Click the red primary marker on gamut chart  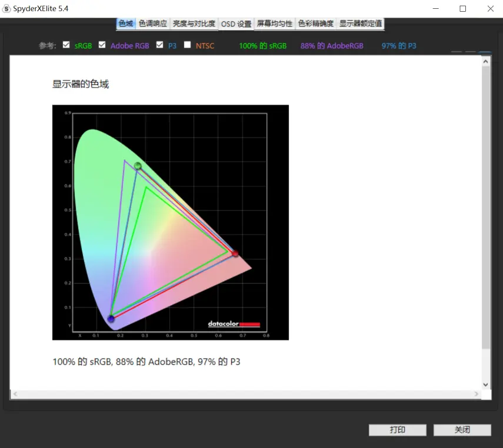[235, 253]
